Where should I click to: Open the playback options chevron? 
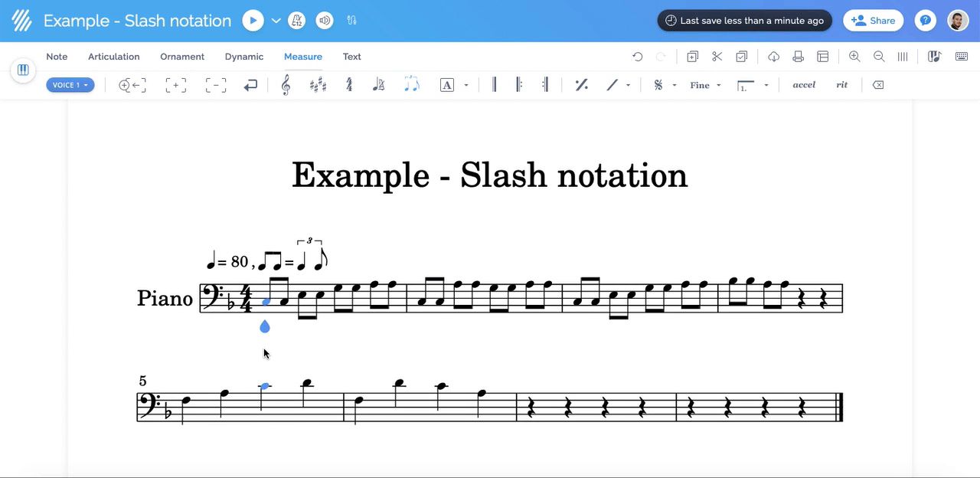276,20
